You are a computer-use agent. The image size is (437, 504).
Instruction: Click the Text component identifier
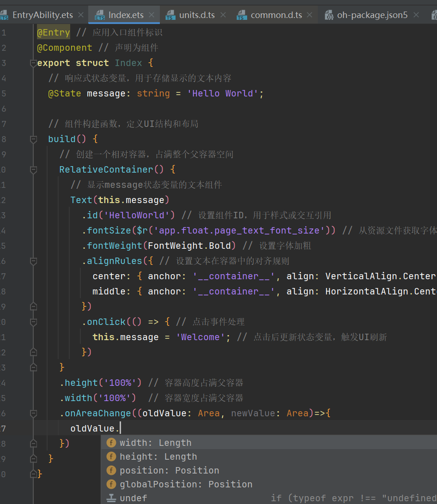[81, 200]
